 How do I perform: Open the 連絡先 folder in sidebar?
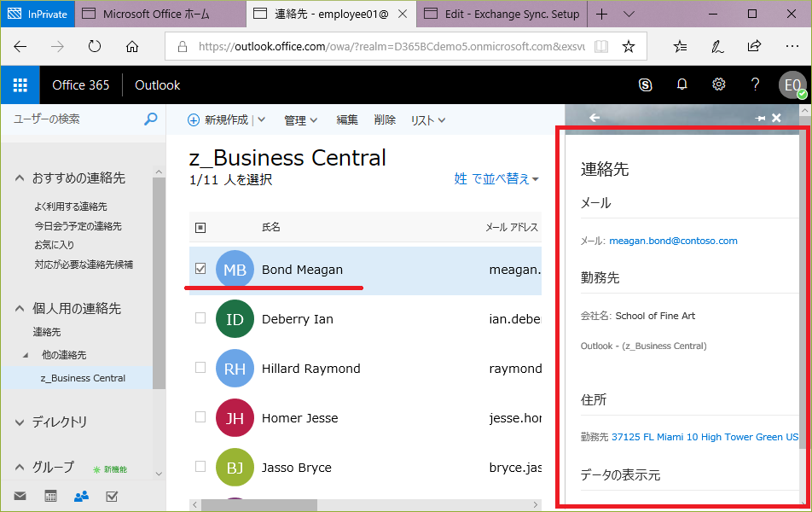(47, 332)
